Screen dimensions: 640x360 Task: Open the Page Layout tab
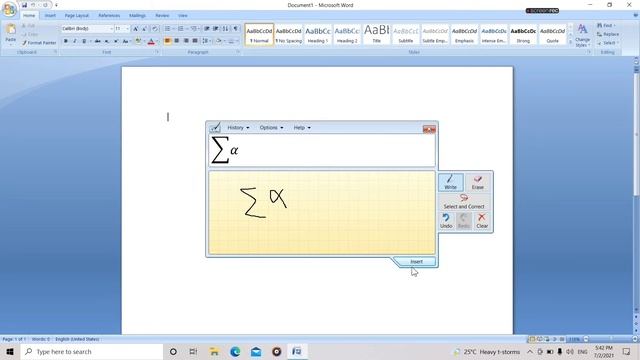77,16
